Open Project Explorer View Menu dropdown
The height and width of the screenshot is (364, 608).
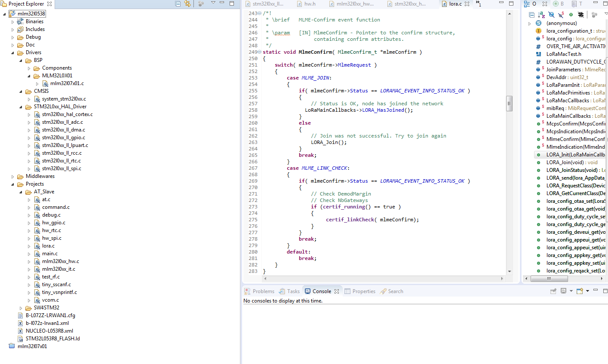click(213, 3)
